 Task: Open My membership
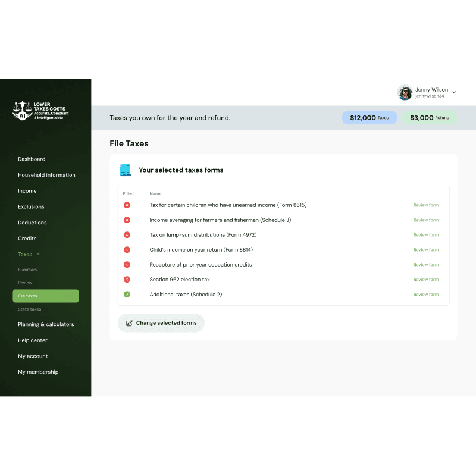click(x=38, y=372)
